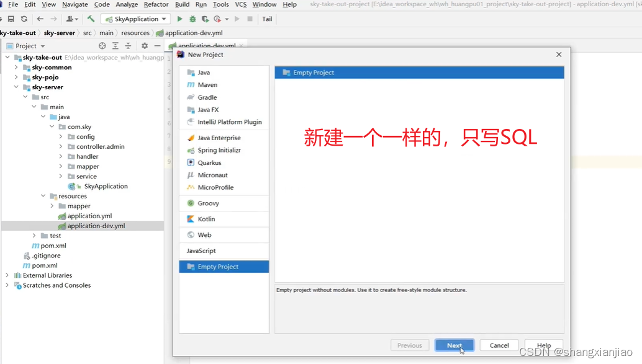Click sky-server breadcrumb in navigation bar

(60, 33)
